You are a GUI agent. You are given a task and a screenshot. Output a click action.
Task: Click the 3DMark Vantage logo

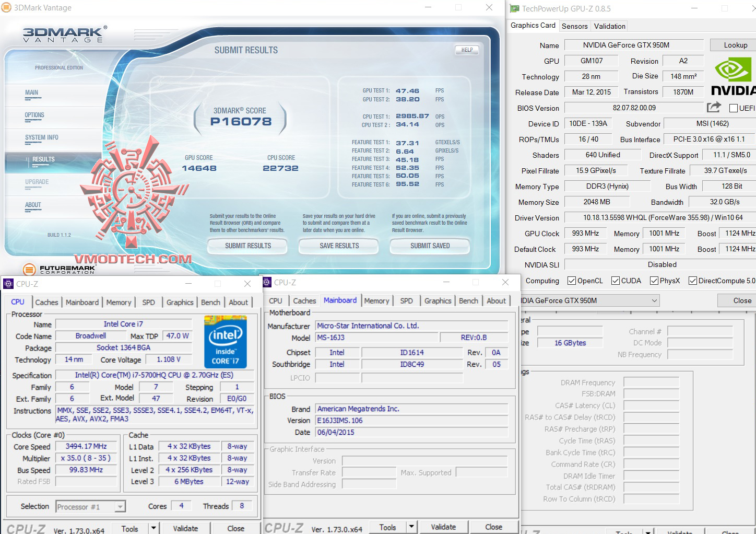tap(65, 34)
